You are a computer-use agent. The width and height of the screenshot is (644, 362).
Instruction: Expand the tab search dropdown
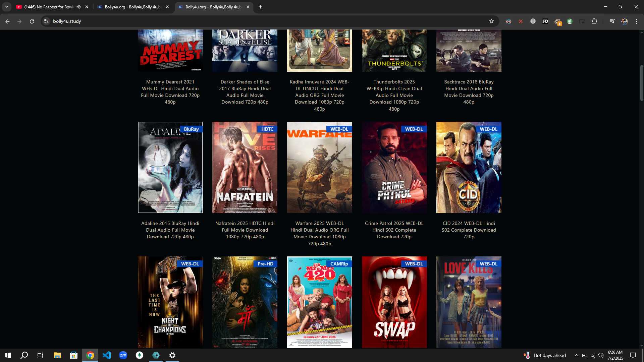tap(6, 7)
